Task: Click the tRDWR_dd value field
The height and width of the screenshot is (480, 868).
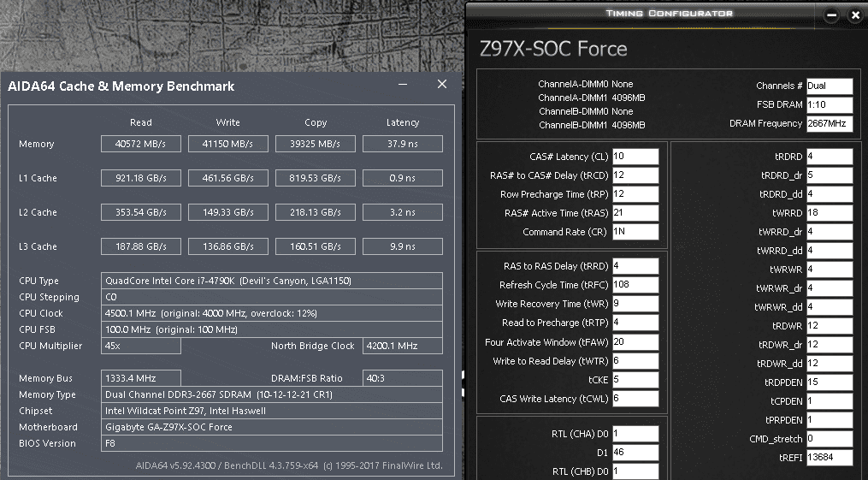Action: pos(830,363)
